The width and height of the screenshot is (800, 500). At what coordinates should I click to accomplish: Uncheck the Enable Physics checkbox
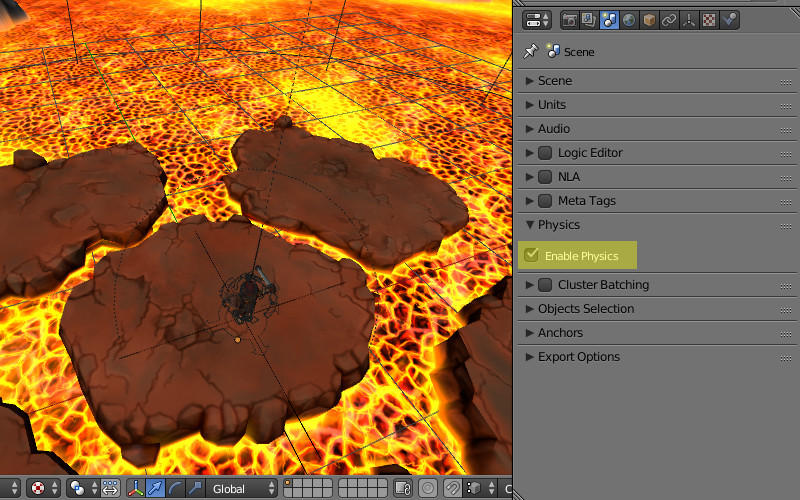[532, 255]
